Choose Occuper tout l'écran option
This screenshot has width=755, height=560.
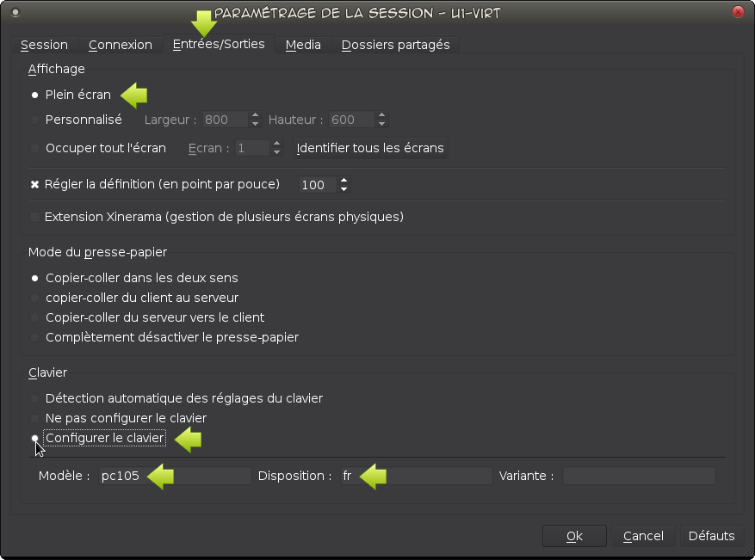35,148
